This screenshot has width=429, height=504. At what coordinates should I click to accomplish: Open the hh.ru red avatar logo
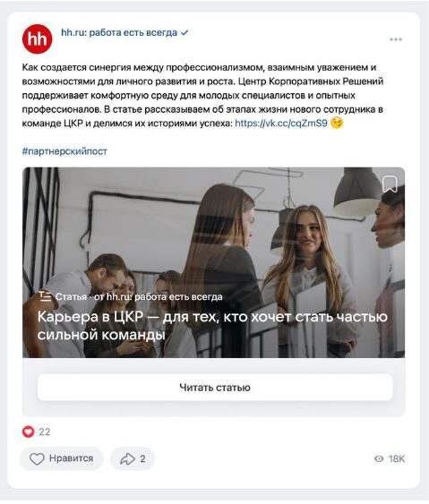tap(38, 38)
